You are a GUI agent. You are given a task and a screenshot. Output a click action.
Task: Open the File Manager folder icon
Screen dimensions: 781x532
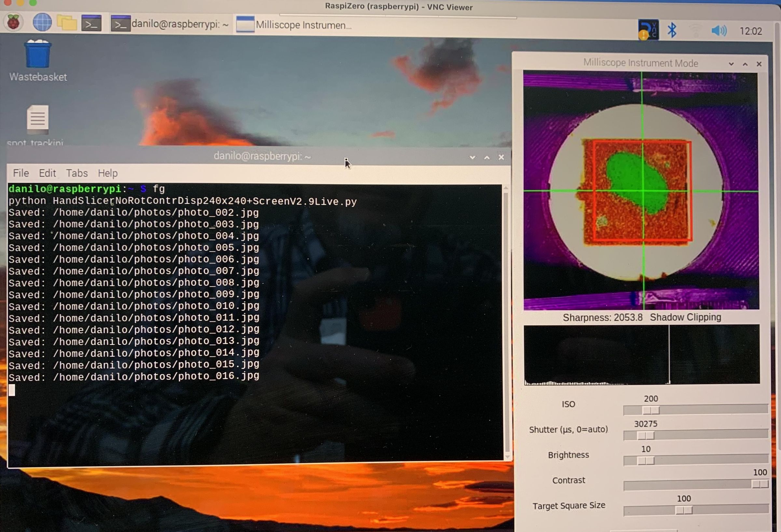pos(67,23)
